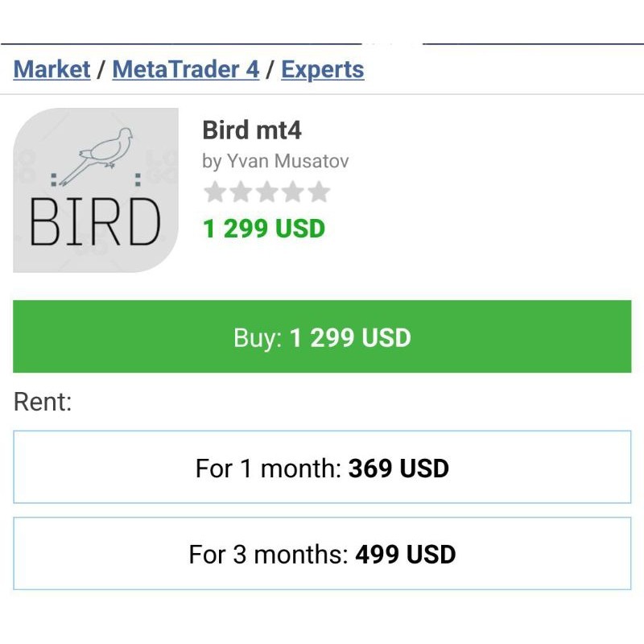
Task: Select the fourth rating star
Action: pyautogui.click(x=293, y=192)
